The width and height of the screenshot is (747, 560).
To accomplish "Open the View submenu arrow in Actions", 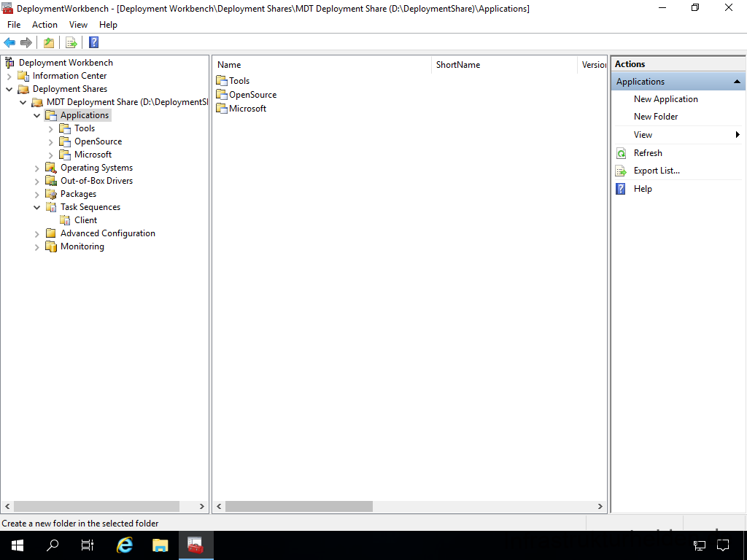I will (738, 135).
